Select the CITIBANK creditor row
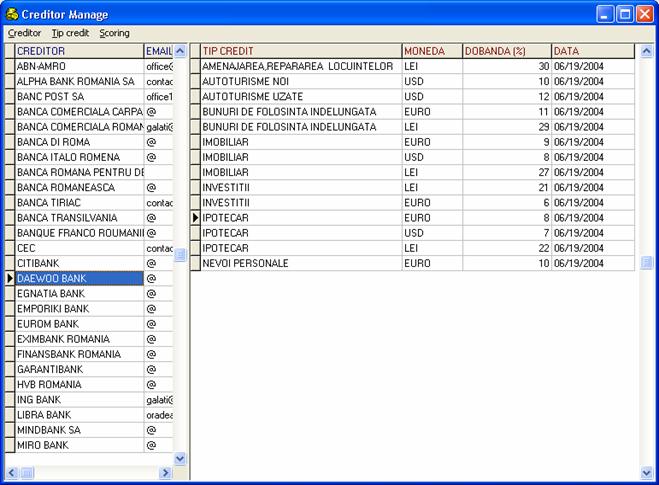The image size is (659, 485). click(x=79, y=263)
